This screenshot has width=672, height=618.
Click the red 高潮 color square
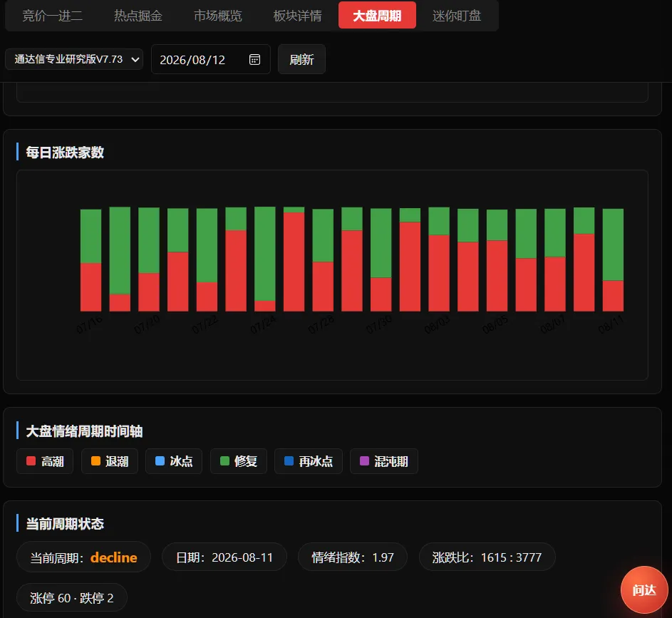(x=31, y=460)
